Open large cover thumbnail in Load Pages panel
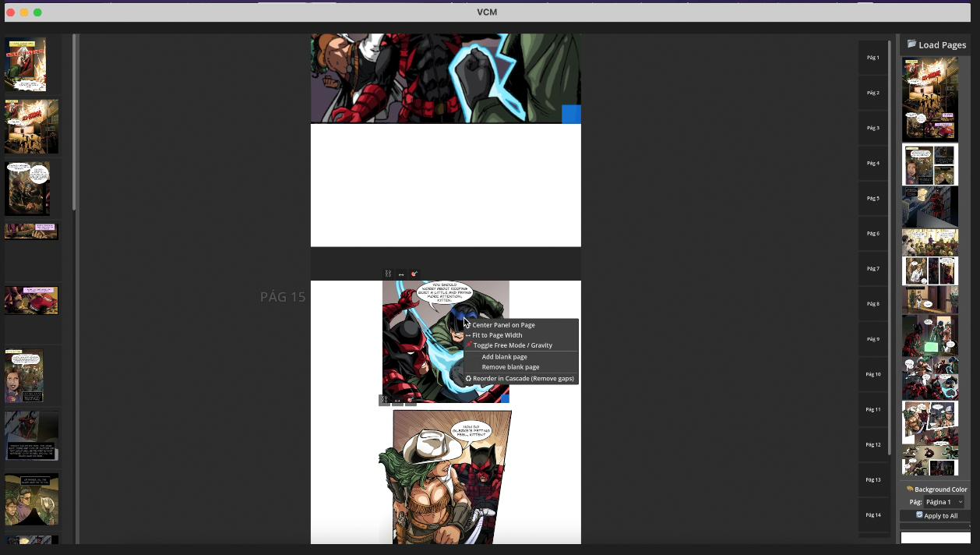This screenshot has width=980, height=555. pos(930,99)
